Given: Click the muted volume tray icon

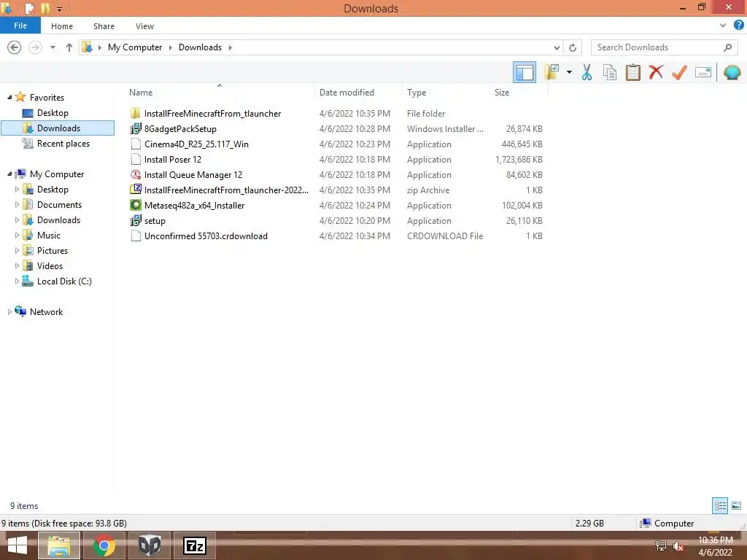Looking at the screenshot, I should coord(678,546).
